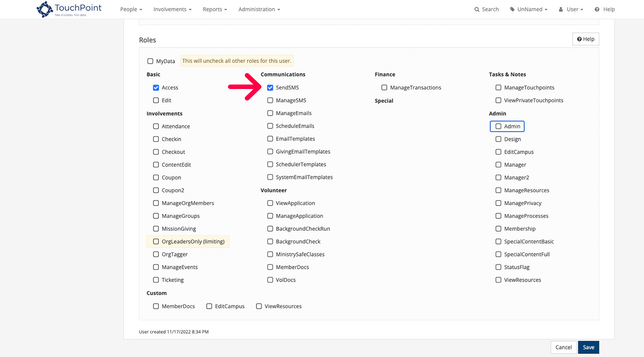Open the People menu
Screen dimensions: 644x357
(x=131, y=9)
